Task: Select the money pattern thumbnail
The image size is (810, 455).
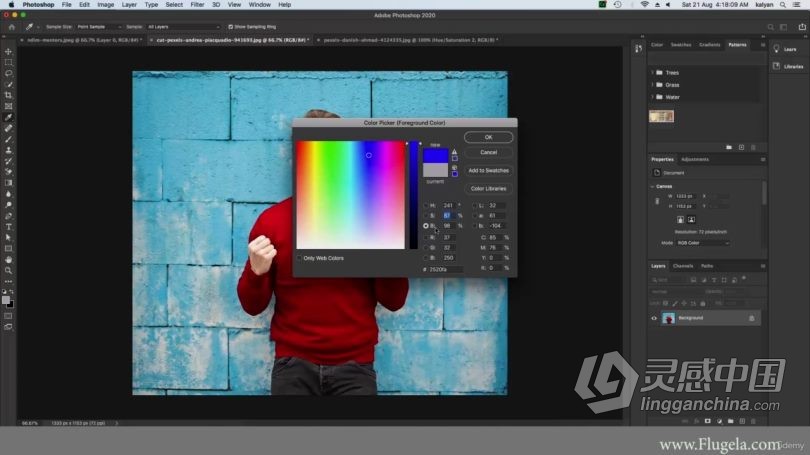Action: click(x=661, y=116)
